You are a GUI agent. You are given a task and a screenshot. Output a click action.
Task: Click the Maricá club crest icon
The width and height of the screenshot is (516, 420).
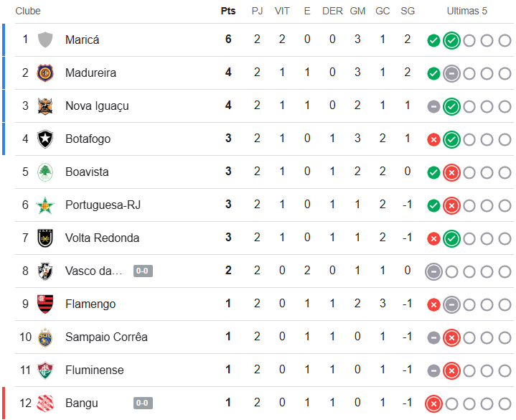click(45, 39)
